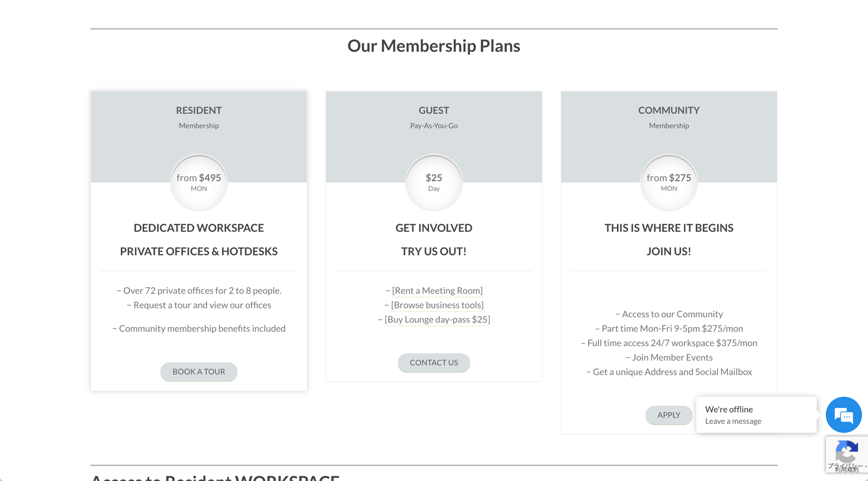Viewport: 868px width, 481px height.
Task: Open the Browse business tools link
Action: pos(437,305)
